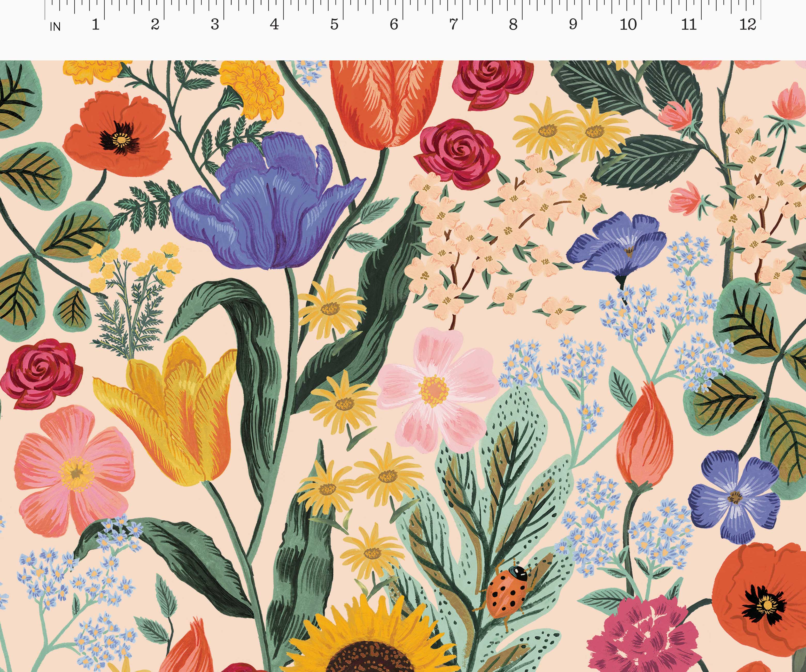Click the coral pink flower at left
This screenshot has width=806, height=672.
76,472
